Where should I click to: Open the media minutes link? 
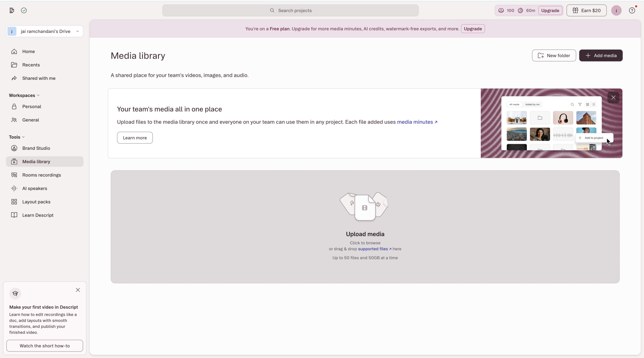tap(417, 122)
